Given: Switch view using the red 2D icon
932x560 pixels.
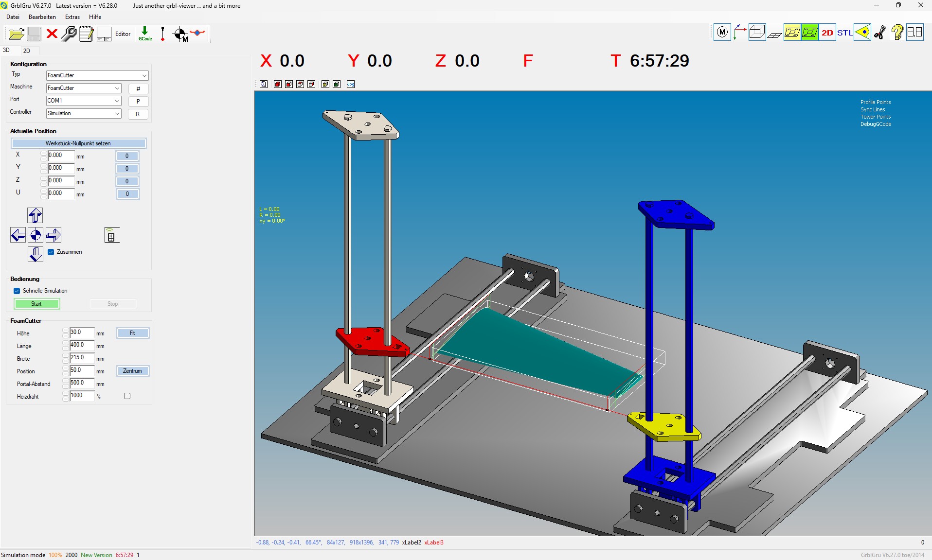Looking at the screenshot, I should coord(827,33).
